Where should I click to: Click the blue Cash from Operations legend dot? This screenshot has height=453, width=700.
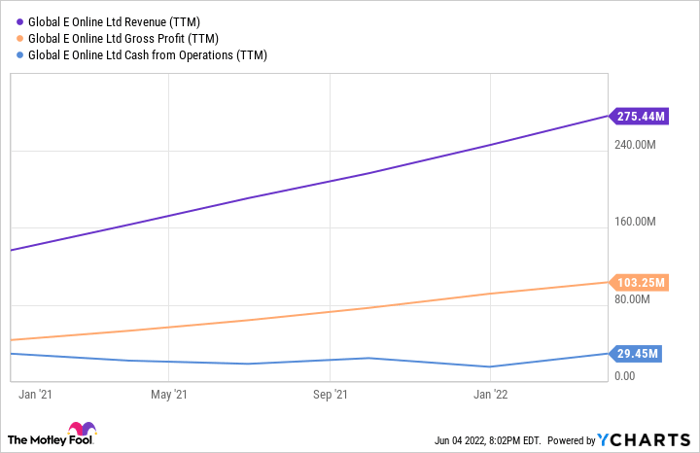[x=20, y=55]
